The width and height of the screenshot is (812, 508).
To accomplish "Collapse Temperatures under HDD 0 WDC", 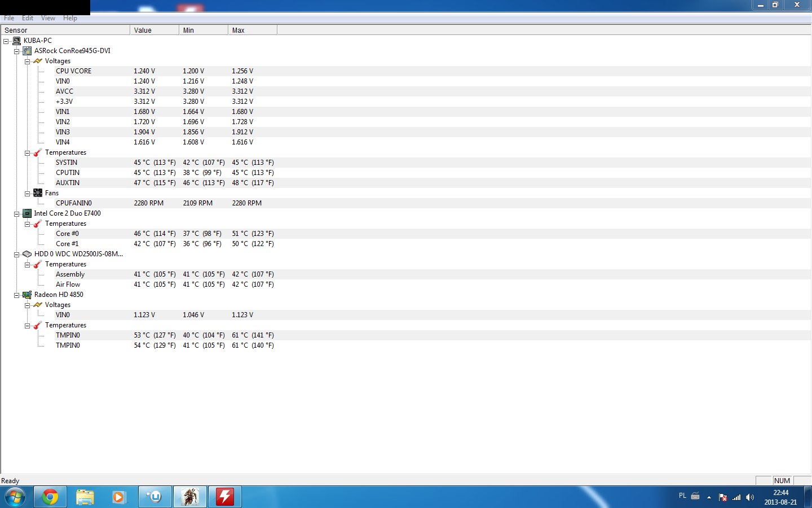I will click(27, 265).
